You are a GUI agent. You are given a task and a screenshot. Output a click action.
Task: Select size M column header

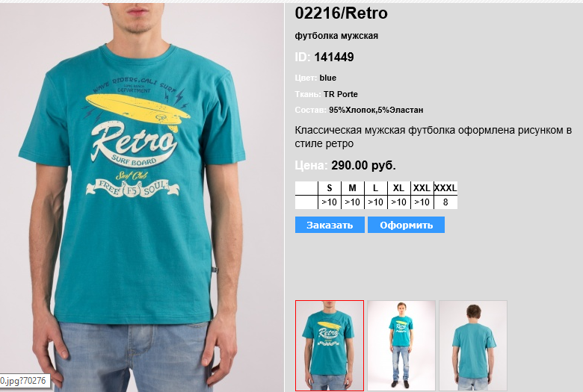pyautogui.click(x=353, y=188)
